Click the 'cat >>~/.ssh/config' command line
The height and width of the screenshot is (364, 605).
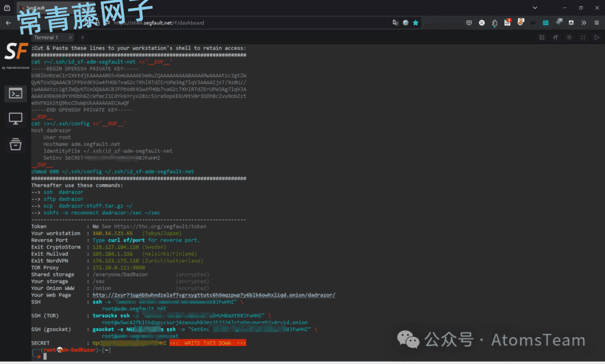tap(79, 123)
